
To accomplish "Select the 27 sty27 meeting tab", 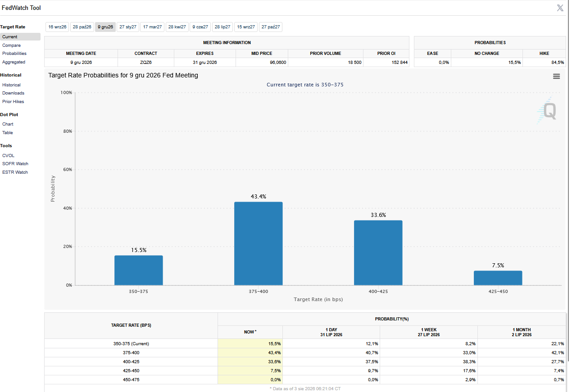I will point(128,27).
